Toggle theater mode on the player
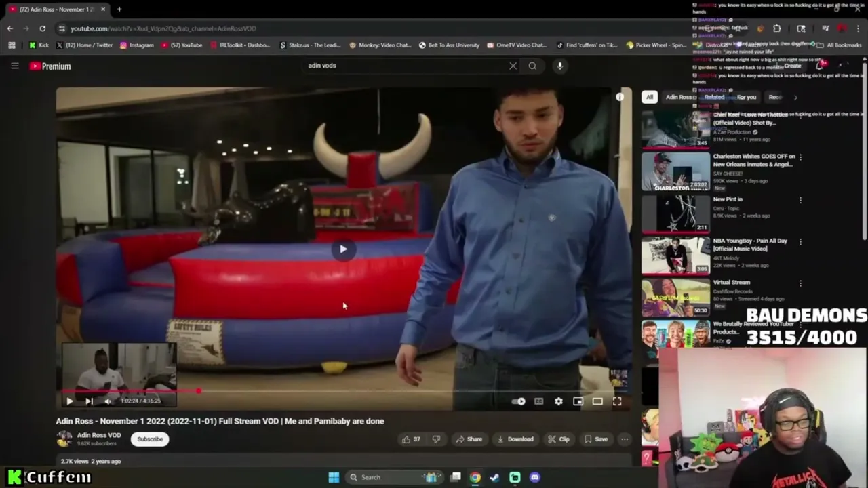This screenshot has height=488, width=868. 597,401
